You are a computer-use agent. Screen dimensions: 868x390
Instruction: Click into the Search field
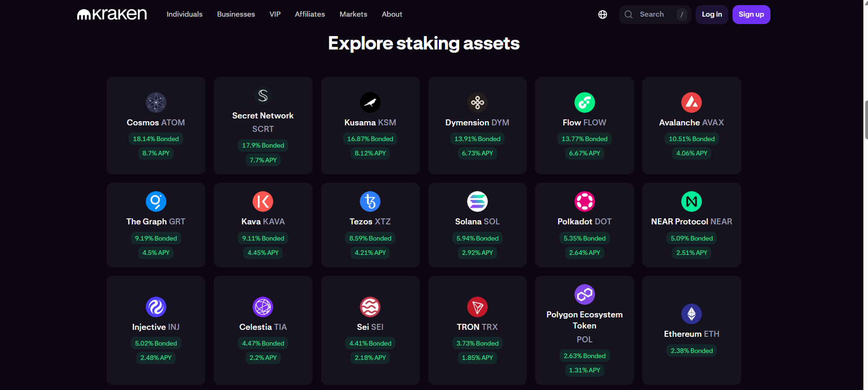[x=655, y=14]
